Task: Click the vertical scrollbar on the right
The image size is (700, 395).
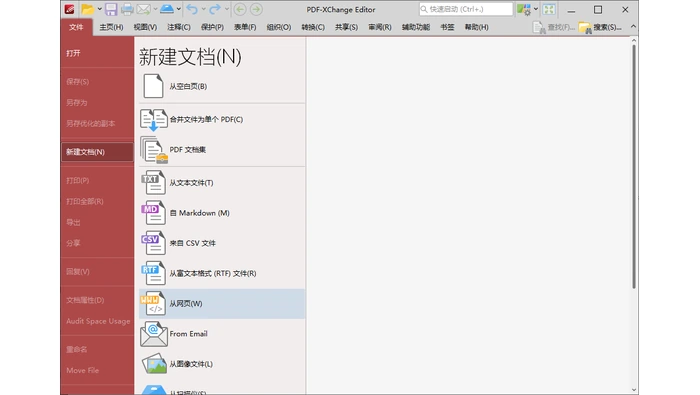Action: pyautogui.click(x=633, y=166)
